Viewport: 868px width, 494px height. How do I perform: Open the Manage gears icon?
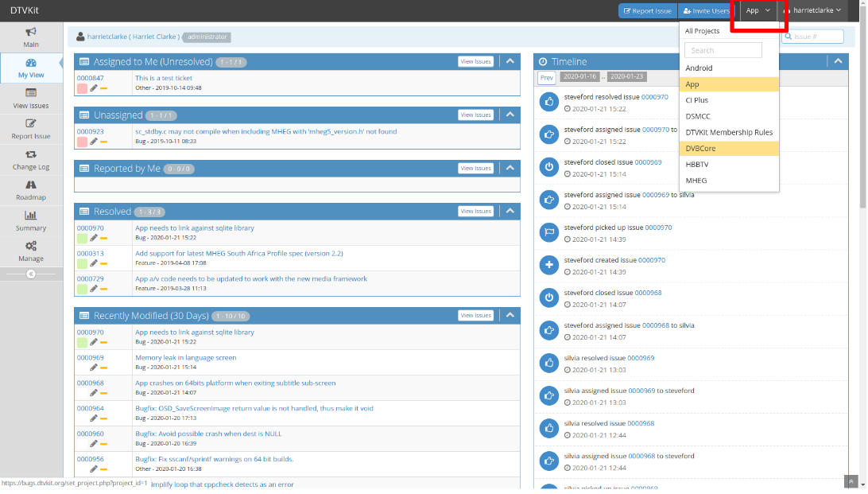point(31,246)
